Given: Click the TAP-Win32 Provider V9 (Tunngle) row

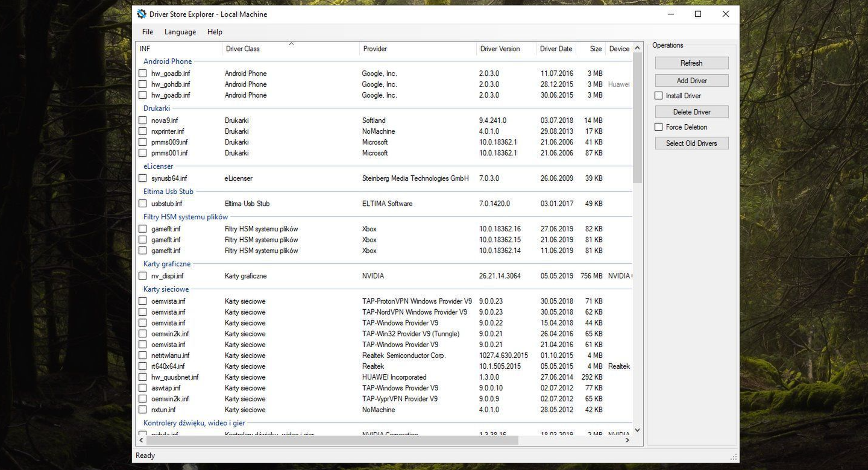Looking at the screenshot, I should (x=385, y=334).
